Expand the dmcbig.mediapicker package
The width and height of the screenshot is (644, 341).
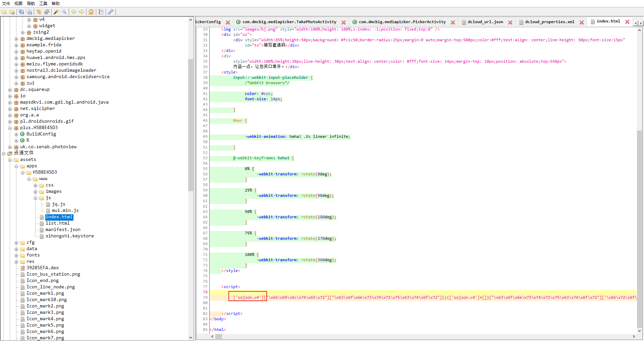click(x=16, y=39)
